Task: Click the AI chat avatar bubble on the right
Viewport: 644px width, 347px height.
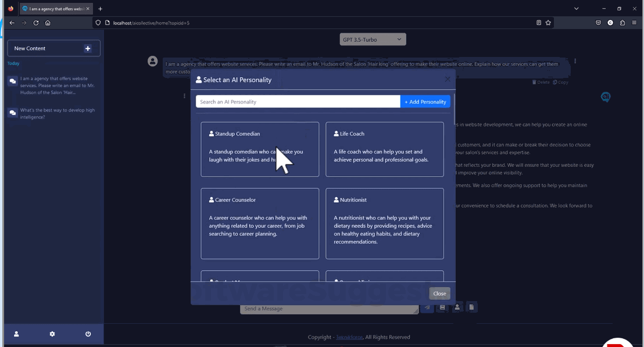Action: [x=606, y=97]
